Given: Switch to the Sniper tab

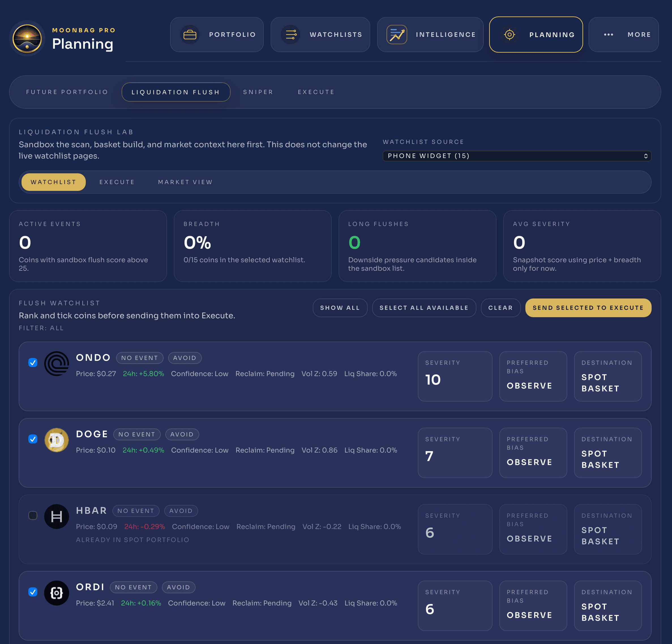Looking at the screenshot, I should pos(258,92).
